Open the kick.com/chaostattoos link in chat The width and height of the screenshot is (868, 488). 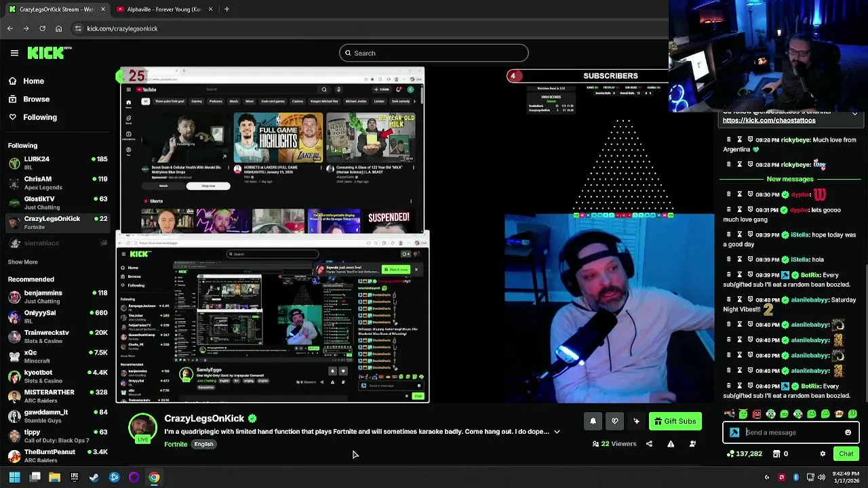769,121
